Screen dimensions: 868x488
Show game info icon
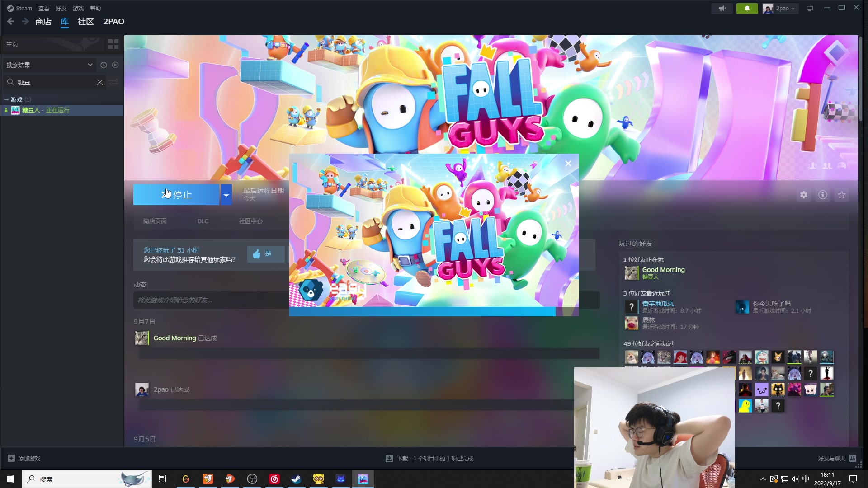[823, 195]
